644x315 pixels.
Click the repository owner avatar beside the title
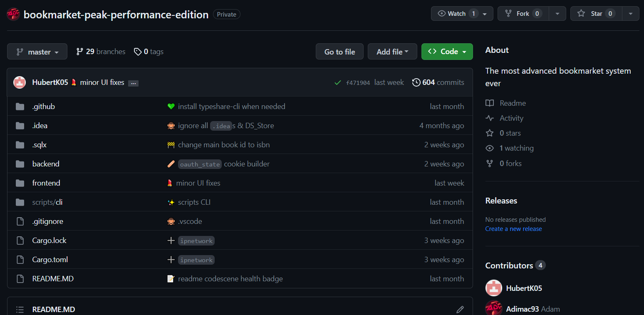pyautogui.click(x=13, y=15)
